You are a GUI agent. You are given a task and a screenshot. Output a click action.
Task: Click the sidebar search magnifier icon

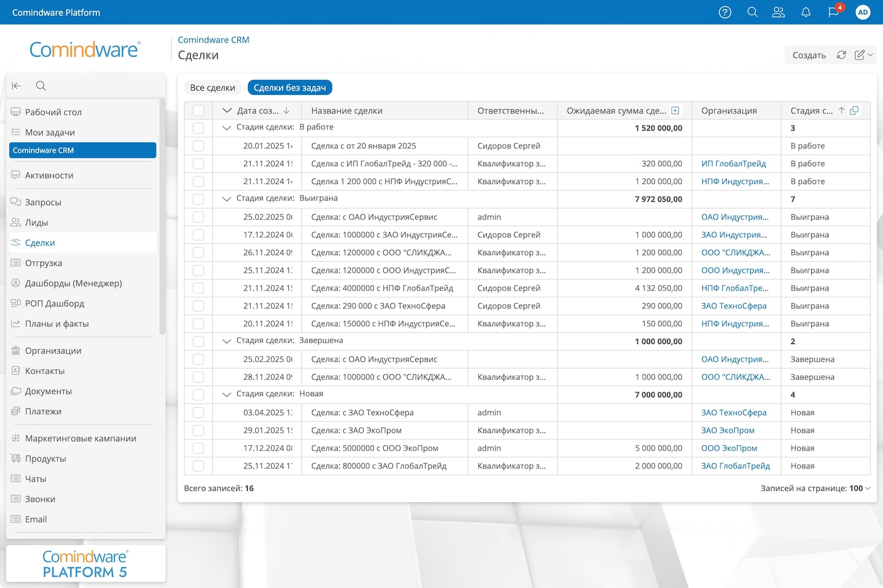41,86
